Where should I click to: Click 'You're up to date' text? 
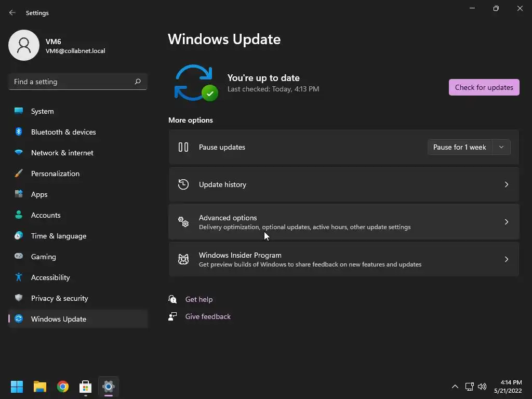point(263,78)
